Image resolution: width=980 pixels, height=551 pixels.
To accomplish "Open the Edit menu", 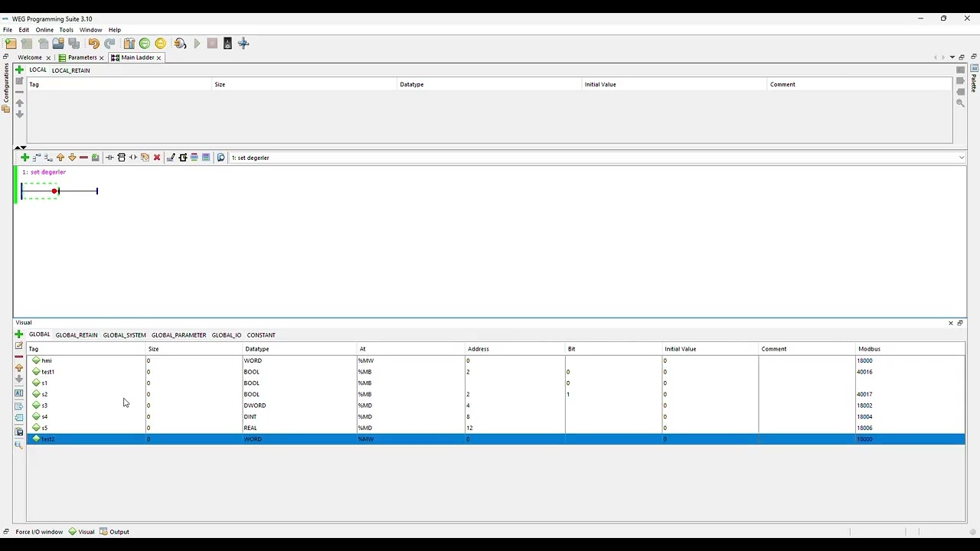I will pyautogui.click(x=24, y=30).
